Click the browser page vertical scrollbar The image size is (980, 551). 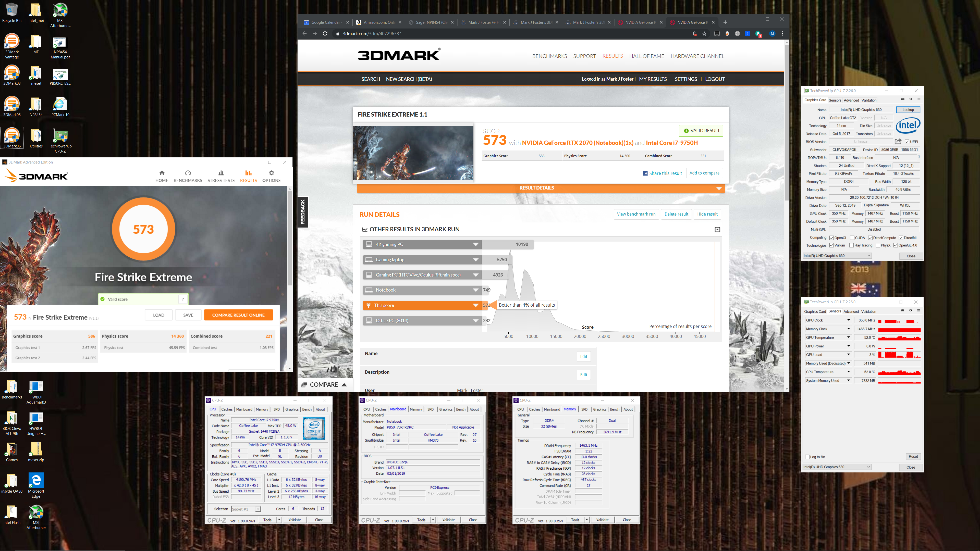coord(786,123)
